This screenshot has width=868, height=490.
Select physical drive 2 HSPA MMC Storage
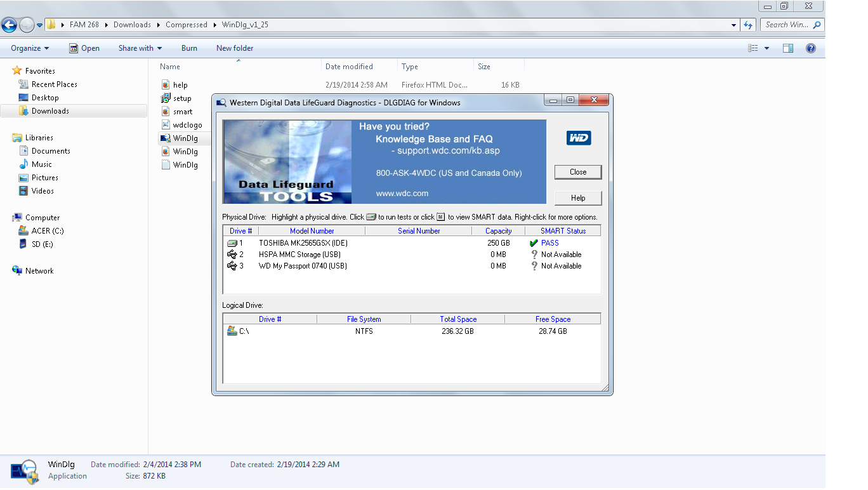pos(412,255)
